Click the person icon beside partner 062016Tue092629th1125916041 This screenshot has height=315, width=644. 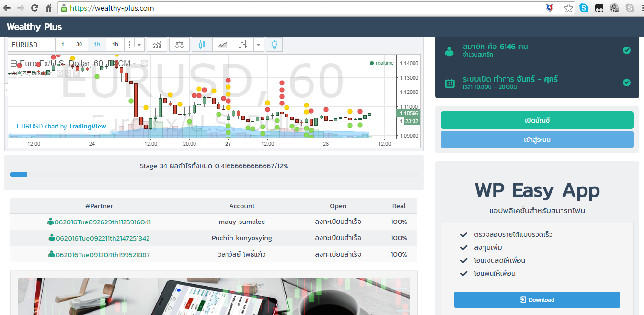point(51,222)
